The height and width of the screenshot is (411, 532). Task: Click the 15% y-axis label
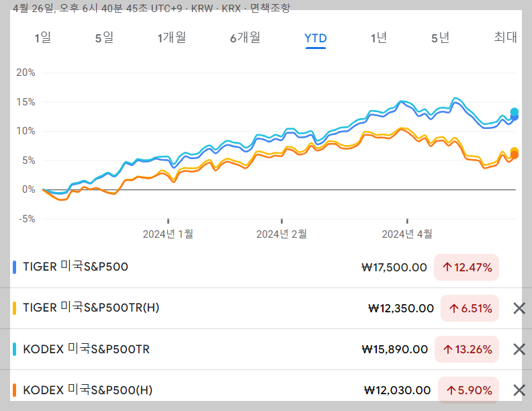point(26,102)
